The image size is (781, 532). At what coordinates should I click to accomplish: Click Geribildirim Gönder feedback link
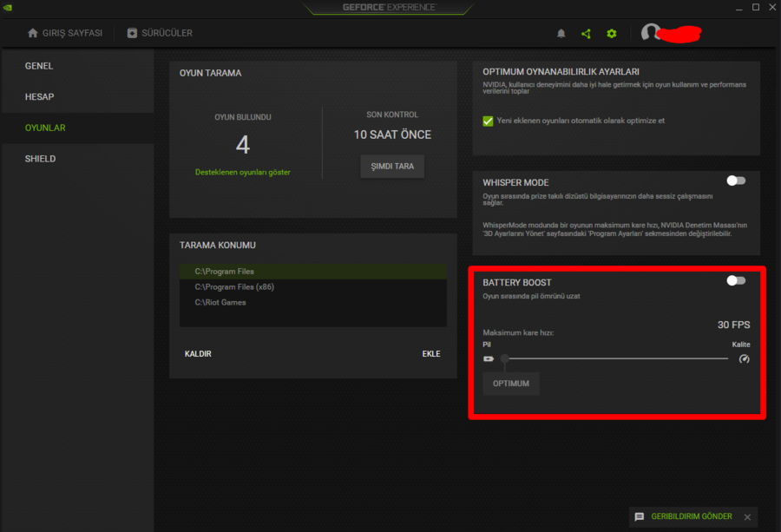point(692,516)
